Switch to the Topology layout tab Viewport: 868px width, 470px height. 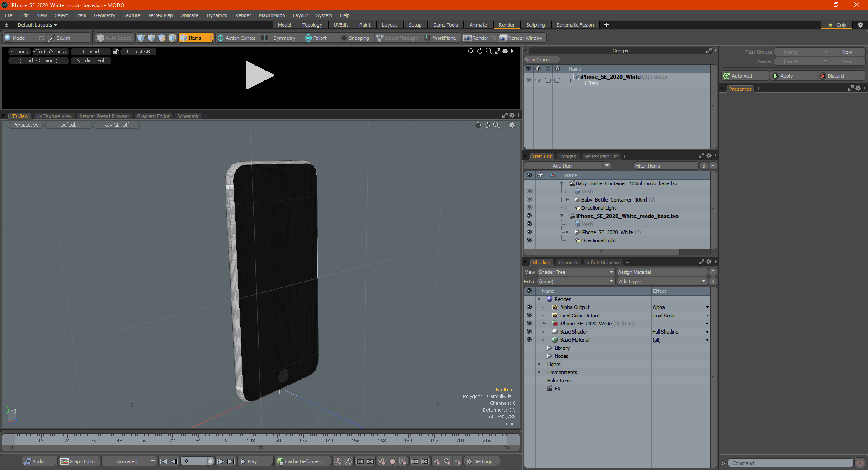pyautogui.click(x=312, y=25)
